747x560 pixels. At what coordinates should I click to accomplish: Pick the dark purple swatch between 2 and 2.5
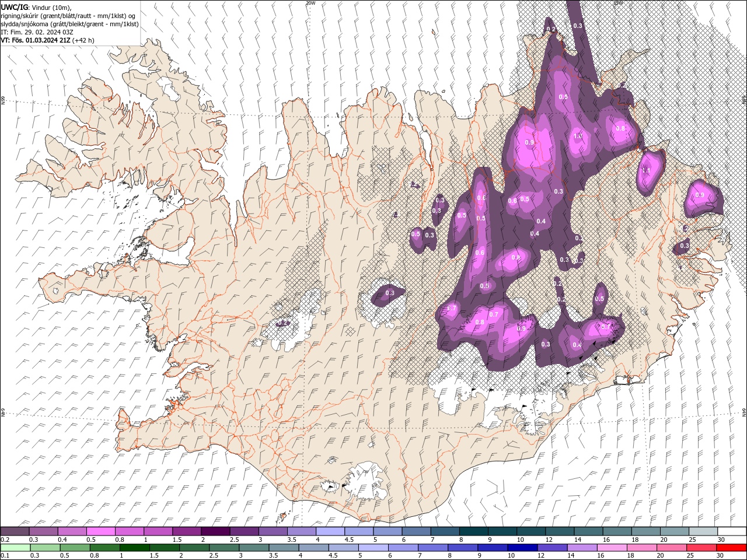215,531
